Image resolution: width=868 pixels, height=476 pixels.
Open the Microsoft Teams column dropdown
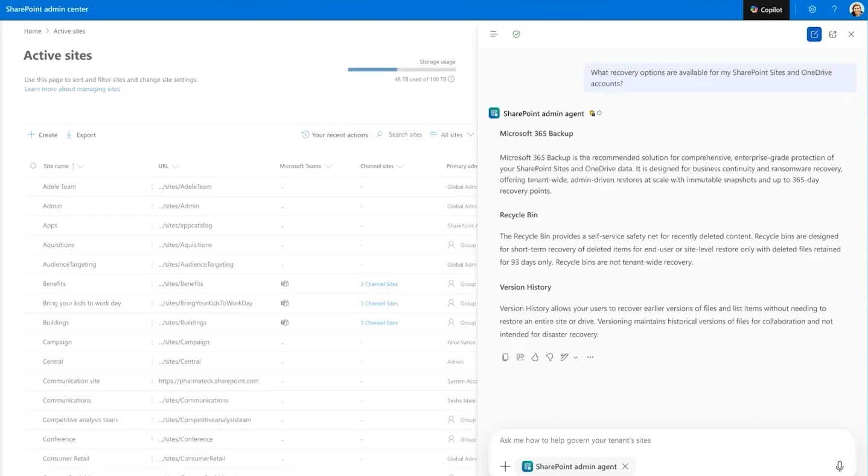328,167
